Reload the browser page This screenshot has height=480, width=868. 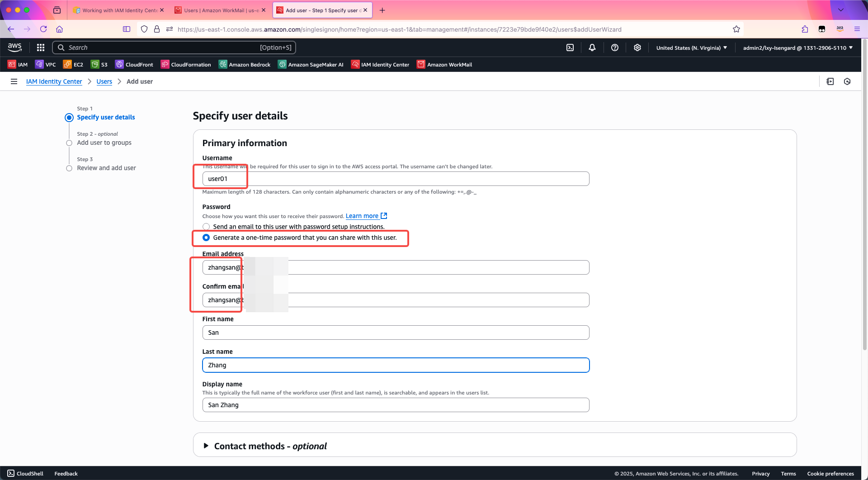43,29
